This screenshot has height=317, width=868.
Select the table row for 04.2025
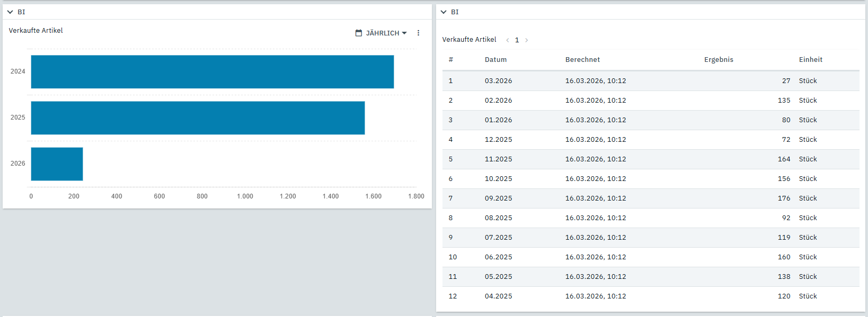point(650,296)
